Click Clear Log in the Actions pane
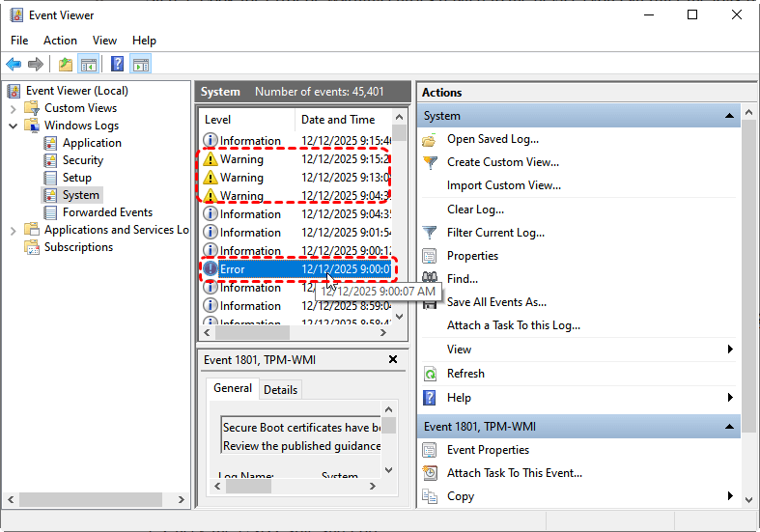760x532 pixels. point(475,210)
